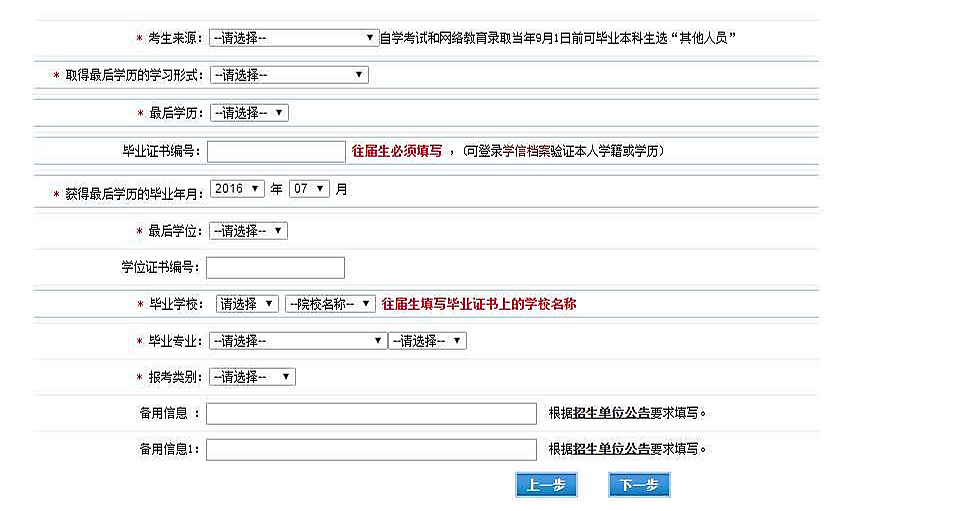Expand the 报考类别 dropdown
The image size is (960, 511).
pos(252,377)
